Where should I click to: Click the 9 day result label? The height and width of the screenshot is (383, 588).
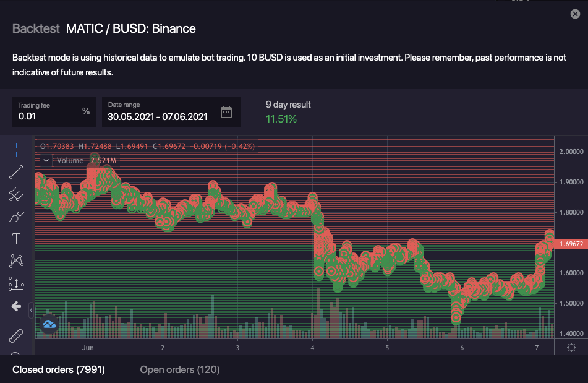(288, 105)
